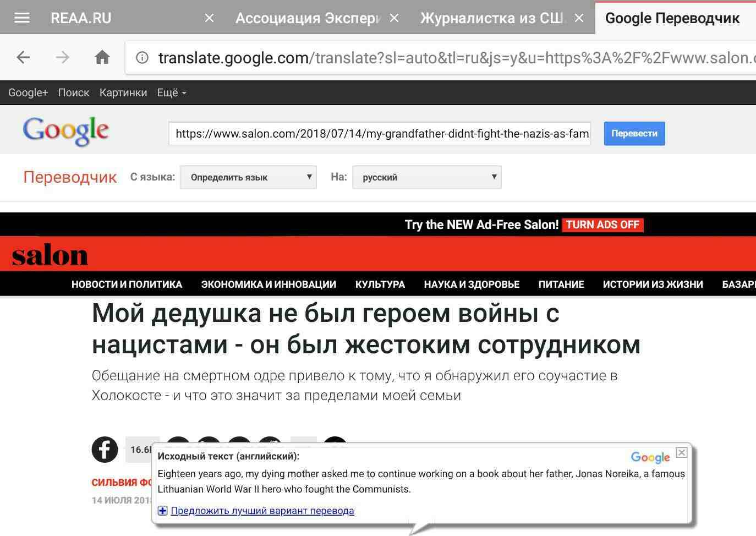Click the TURN ADS OFF button
756x536 pixels.
(x=602, y=225)
